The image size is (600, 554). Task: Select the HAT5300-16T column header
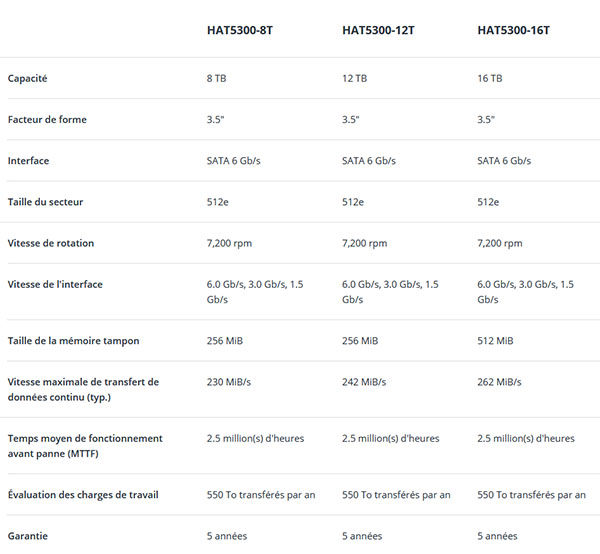513,30
